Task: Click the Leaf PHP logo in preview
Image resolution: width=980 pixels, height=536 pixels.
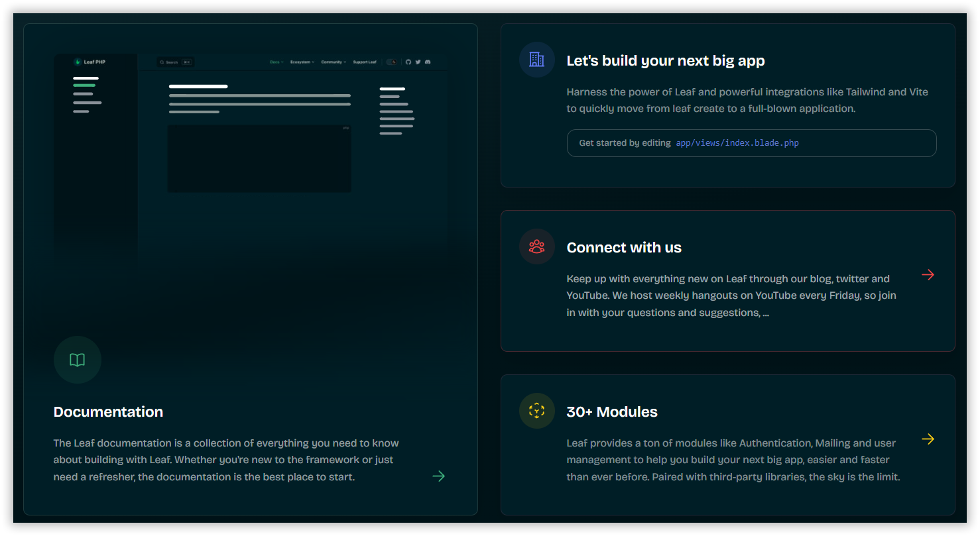Action: coord(90,62)
